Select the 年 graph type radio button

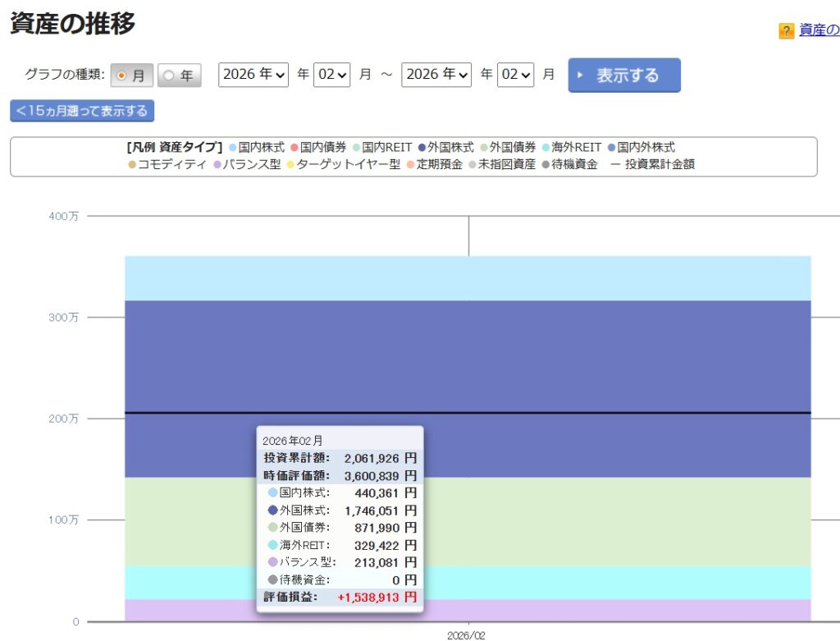tap(170, 76)
